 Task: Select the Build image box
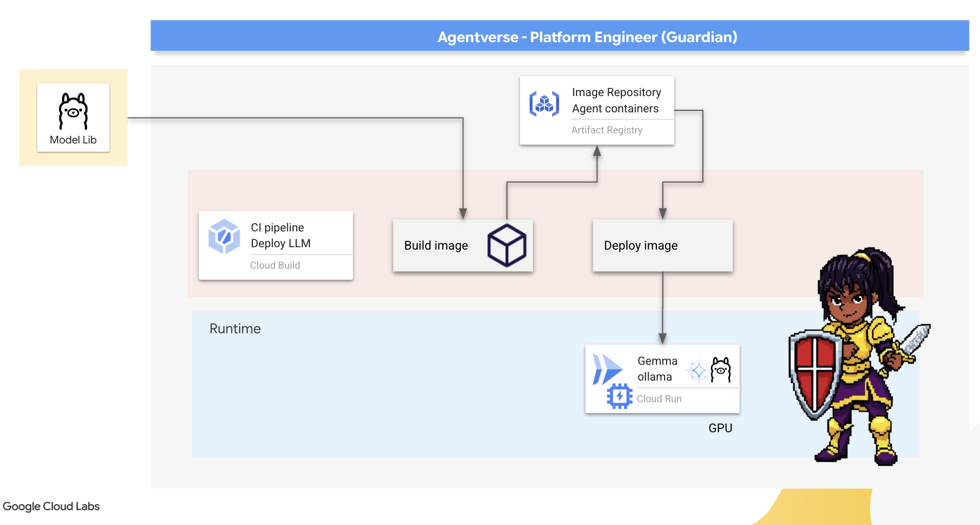point(436,246)
